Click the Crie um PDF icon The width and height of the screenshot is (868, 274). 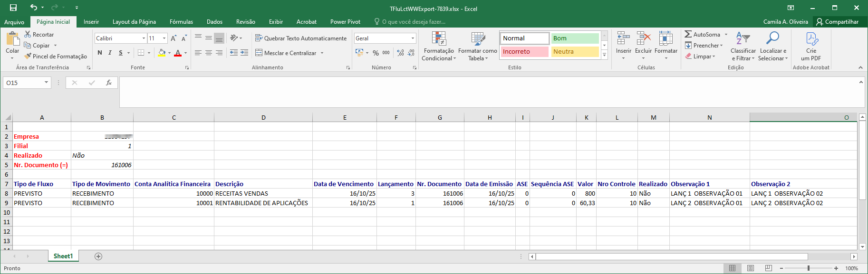coord(811,39)
